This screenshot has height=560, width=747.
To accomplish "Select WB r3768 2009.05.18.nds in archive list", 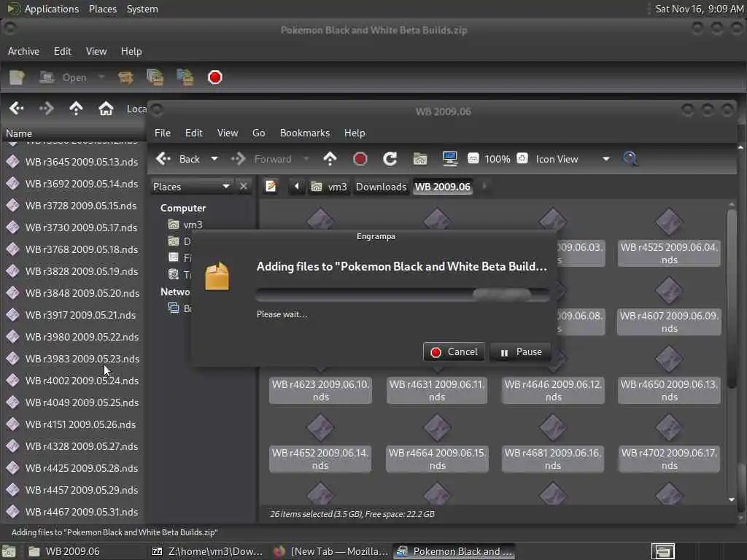I will pyautogui.click(x=72, y=249).
